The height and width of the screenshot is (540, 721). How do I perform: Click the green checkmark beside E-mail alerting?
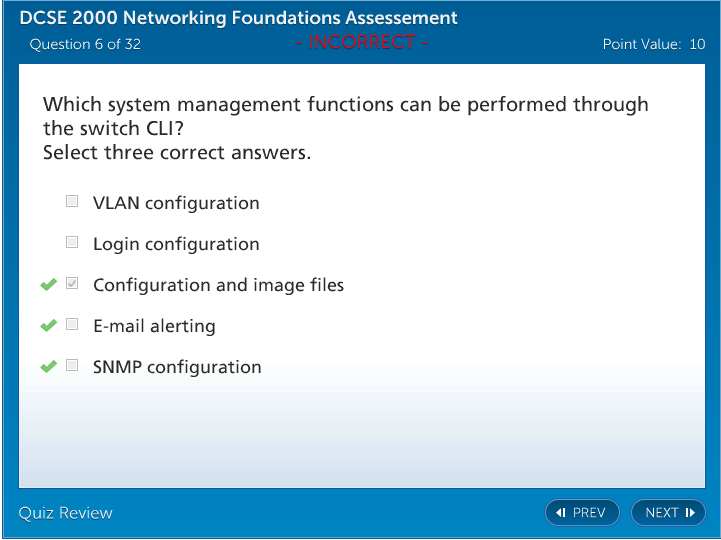pyautogui.click(x=48, y=326)
